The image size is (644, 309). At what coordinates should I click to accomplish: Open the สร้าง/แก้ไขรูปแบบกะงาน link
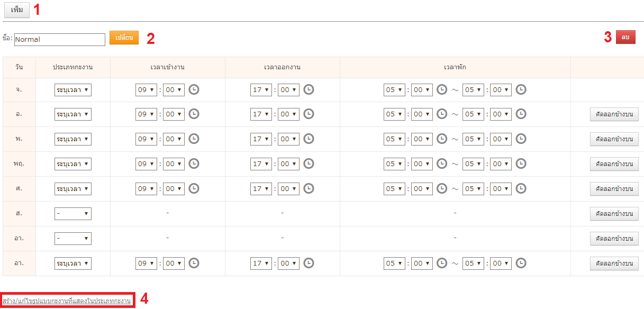coord(67,301)
